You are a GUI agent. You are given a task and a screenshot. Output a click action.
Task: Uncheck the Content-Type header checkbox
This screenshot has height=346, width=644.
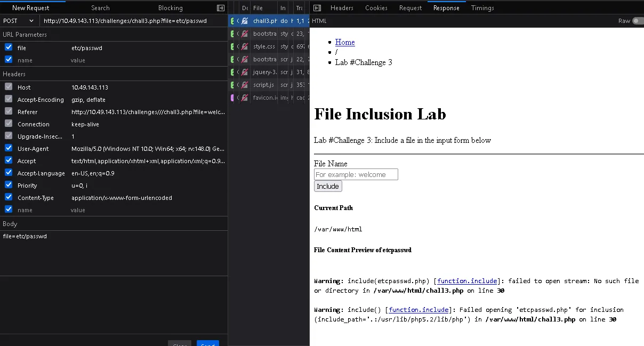(9, 197)
